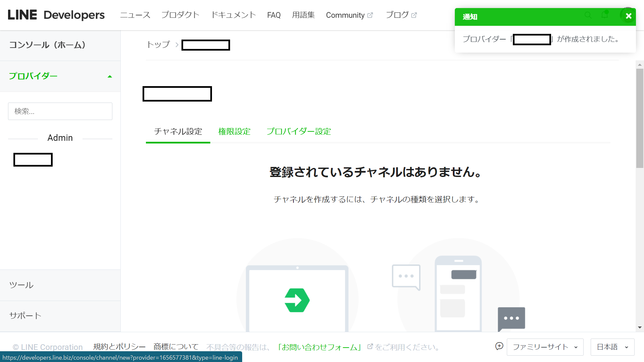Select the チャネル設定 tab

click(178, 131)
